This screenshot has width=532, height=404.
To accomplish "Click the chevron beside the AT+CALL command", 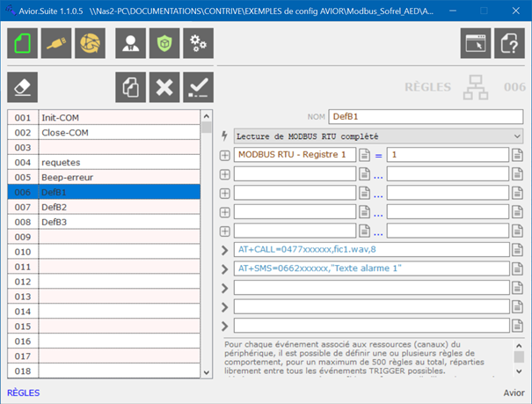I will pyautogui.click(x=224, y=250).
